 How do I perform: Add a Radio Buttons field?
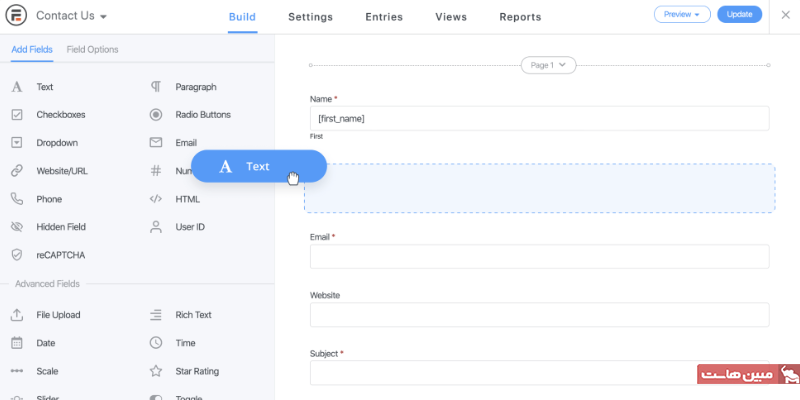(202, 115)
